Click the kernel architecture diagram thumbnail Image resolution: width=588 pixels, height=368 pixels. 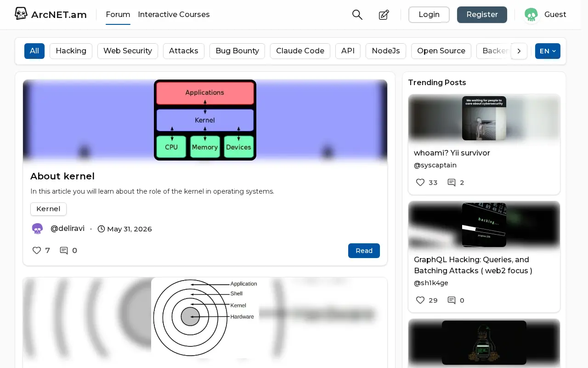[205, 120]
